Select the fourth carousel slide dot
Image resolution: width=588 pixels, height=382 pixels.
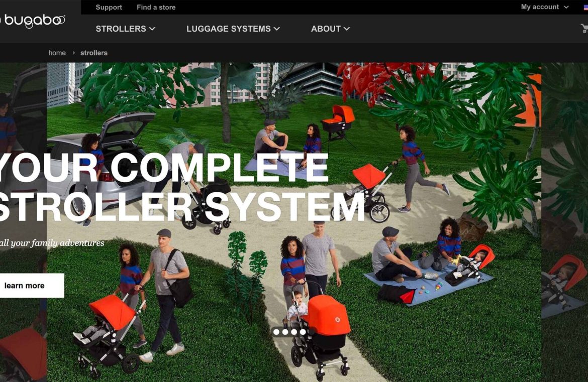[303, 332]
